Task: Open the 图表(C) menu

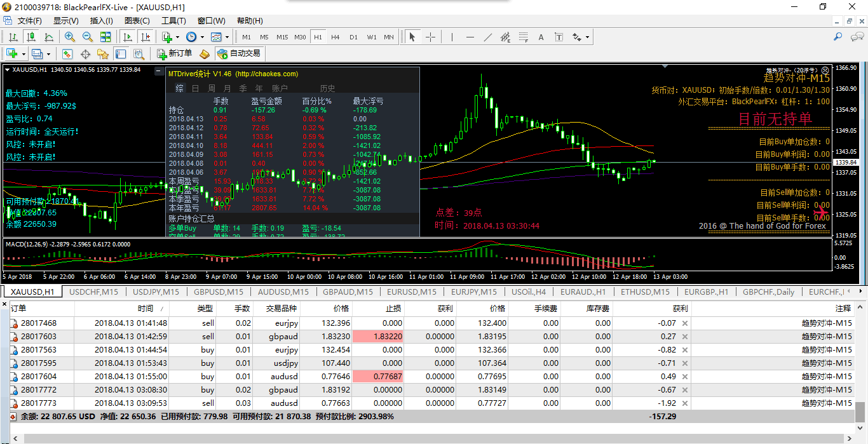Action: coord(137,21)
